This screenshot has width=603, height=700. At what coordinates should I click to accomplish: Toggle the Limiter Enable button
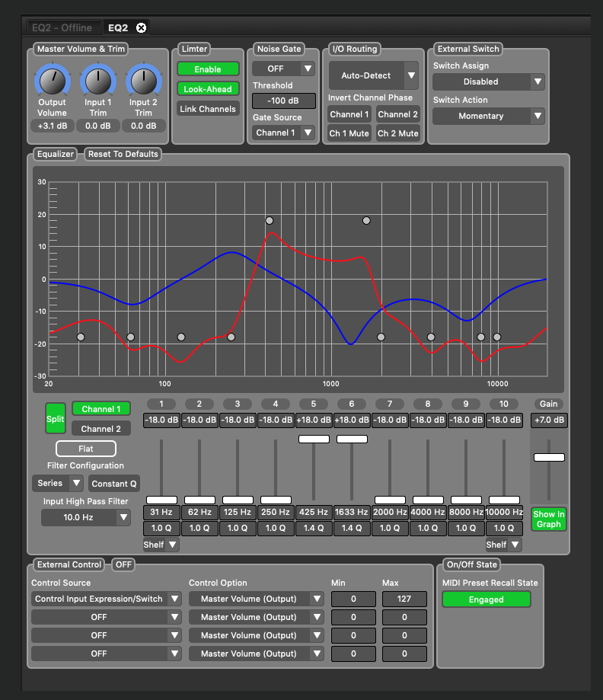[x=208, y=69]
